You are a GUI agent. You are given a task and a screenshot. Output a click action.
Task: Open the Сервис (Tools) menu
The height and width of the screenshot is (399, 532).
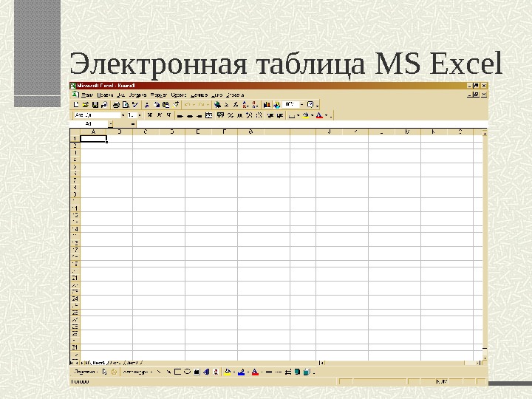[179, 95]
